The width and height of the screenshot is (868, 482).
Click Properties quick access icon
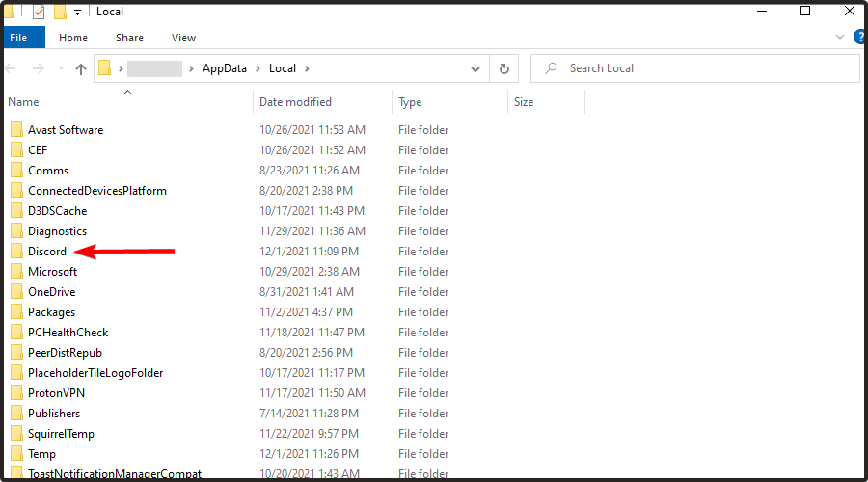click(x=39, y=12)
